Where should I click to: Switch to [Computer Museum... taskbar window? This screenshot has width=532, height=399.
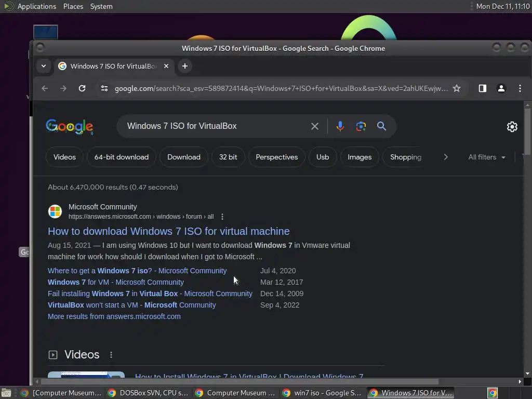(61, 393)
